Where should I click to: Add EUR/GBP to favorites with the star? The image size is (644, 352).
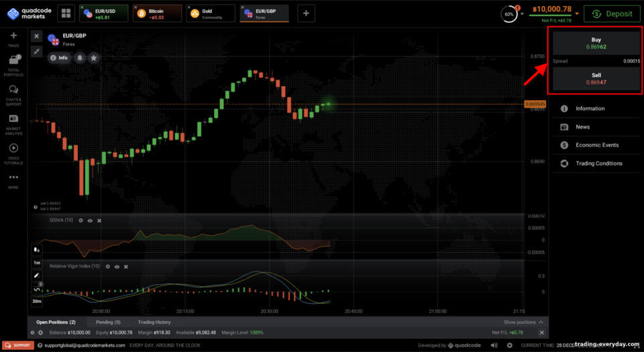coord(94,58)
